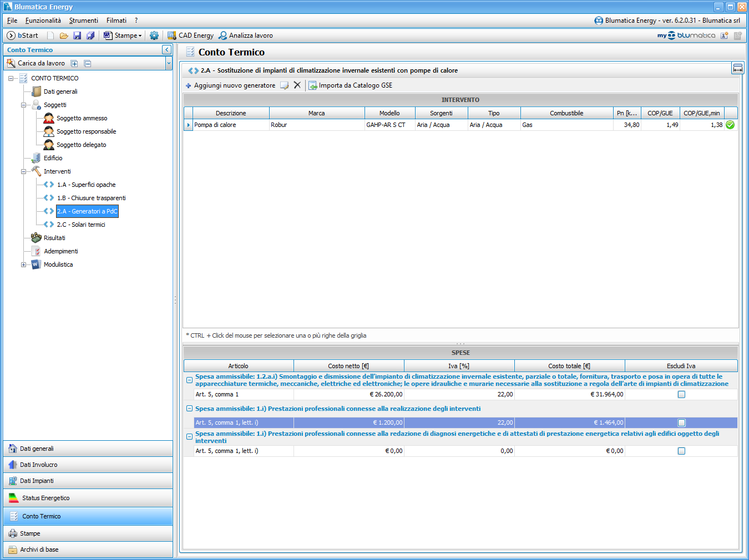Viewport: 749px width, 560px height.
Task: Open the Archivi di base section
Action: (88, 549)
